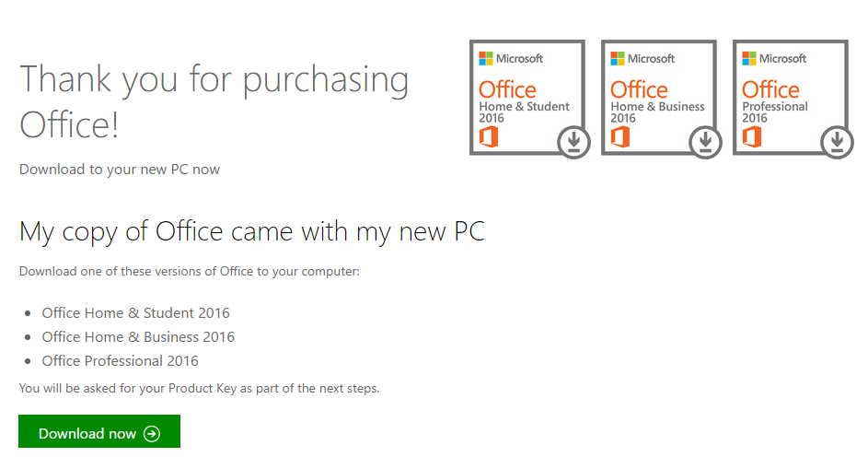Click the download arrow on the Home & Business tile
The image size is (868, 469).
705,142
